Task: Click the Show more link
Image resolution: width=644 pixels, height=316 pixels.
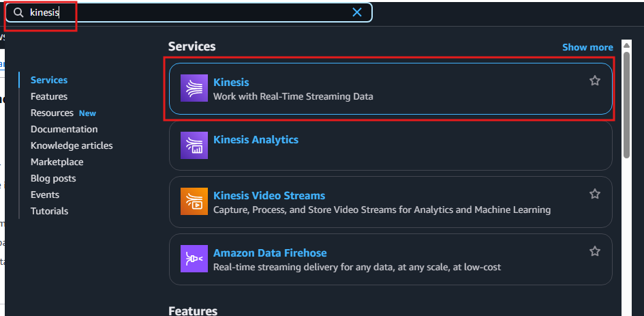Action: click(587, 47)
